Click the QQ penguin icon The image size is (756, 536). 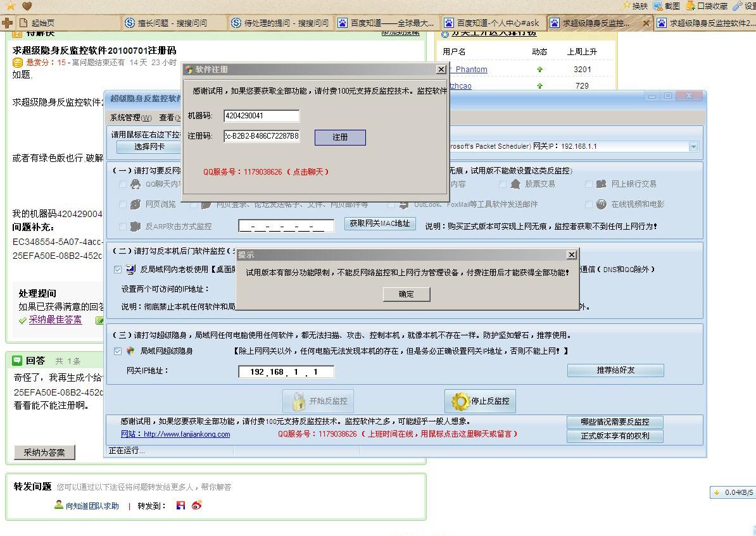[135, 184]
